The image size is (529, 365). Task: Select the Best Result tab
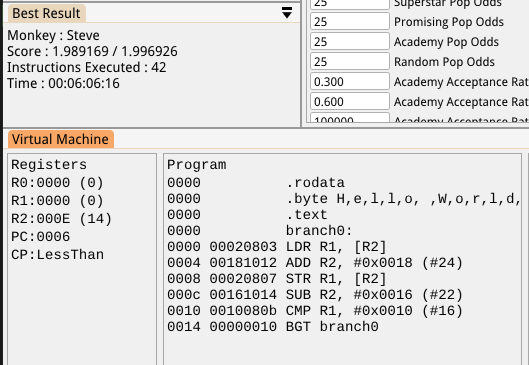point(47,13)
